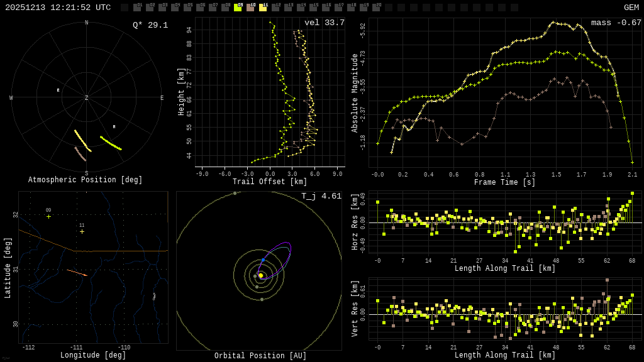
Task: Click the Q* 29.1 readout
Action: 150,25
